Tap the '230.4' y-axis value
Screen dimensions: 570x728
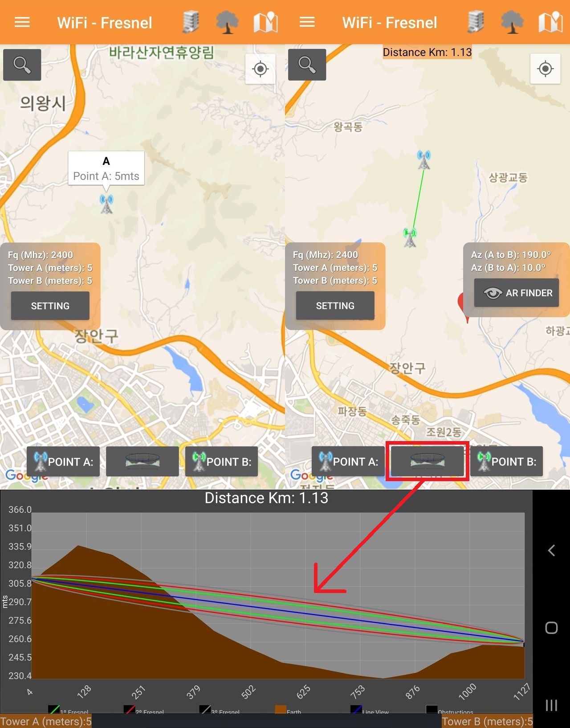(x=20, y=675)
